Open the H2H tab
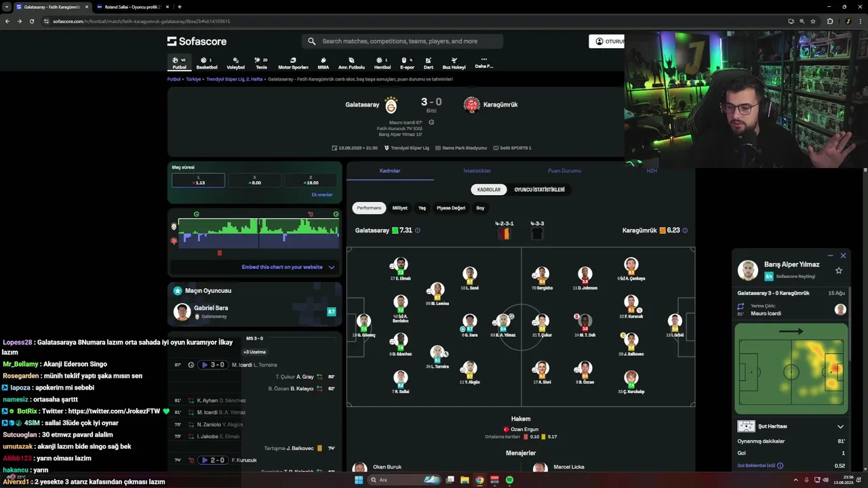 [x=652, y=171]
